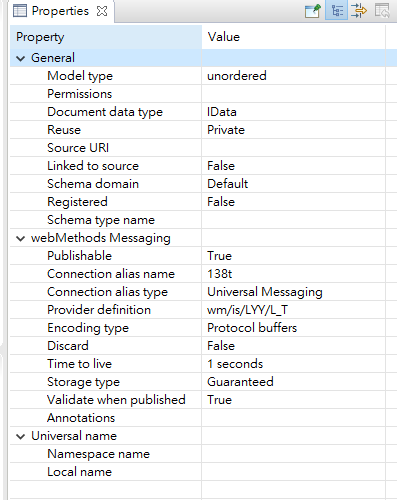
Task: Click True value of Validate when published
Action: pyautogui.click(x=219, y=400)
